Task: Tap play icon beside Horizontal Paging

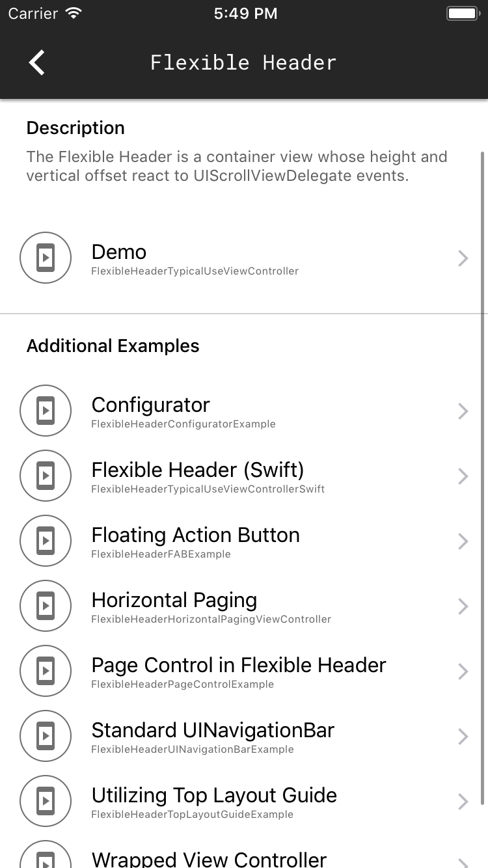Action: click(x=46, y=606)
